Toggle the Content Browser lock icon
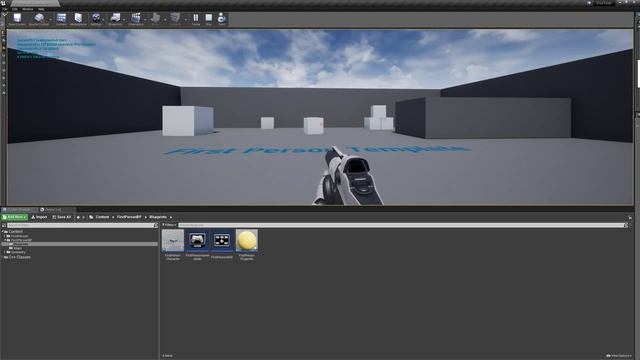Viewport: 640px width, 360px height. (x=630, y=218)
